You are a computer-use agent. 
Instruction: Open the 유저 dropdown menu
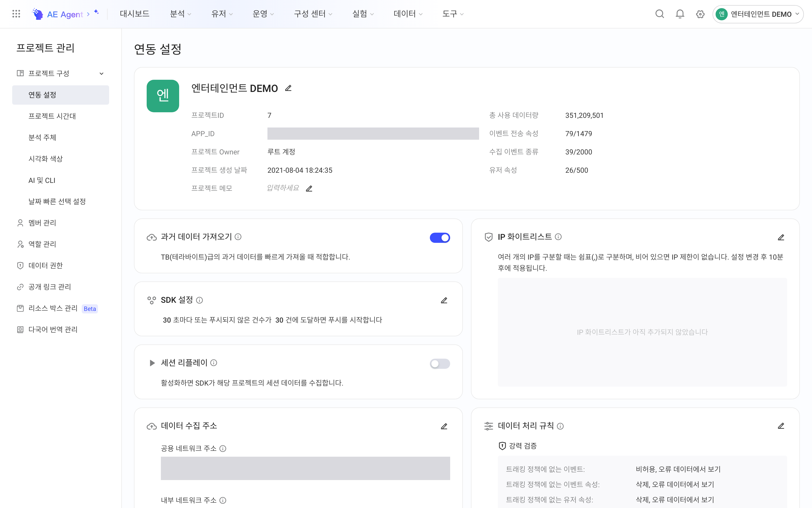[222, 14]
